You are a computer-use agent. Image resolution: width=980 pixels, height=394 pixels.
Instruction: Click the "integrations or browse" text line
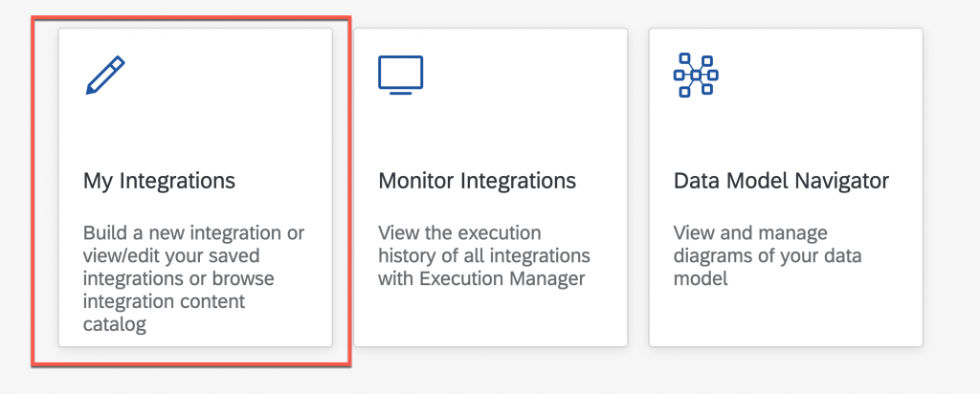[x=179, y=278]
